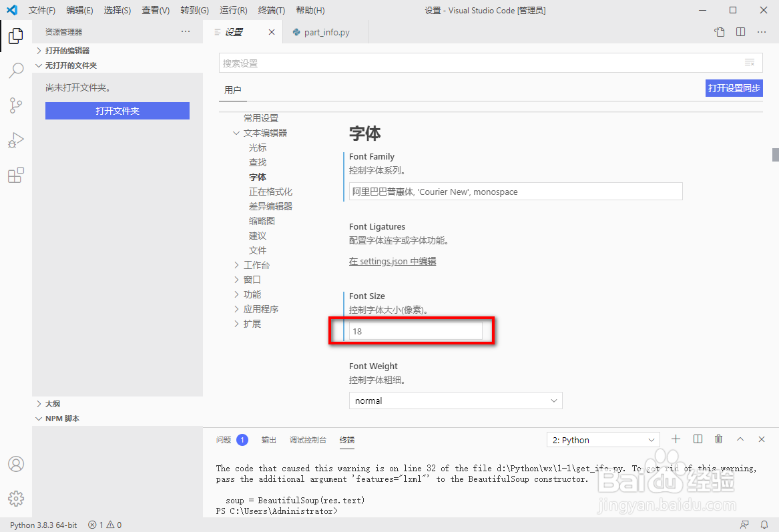
Task: Collapse the 无打开的文件夹 section
Action: click(x=117, y=65)
